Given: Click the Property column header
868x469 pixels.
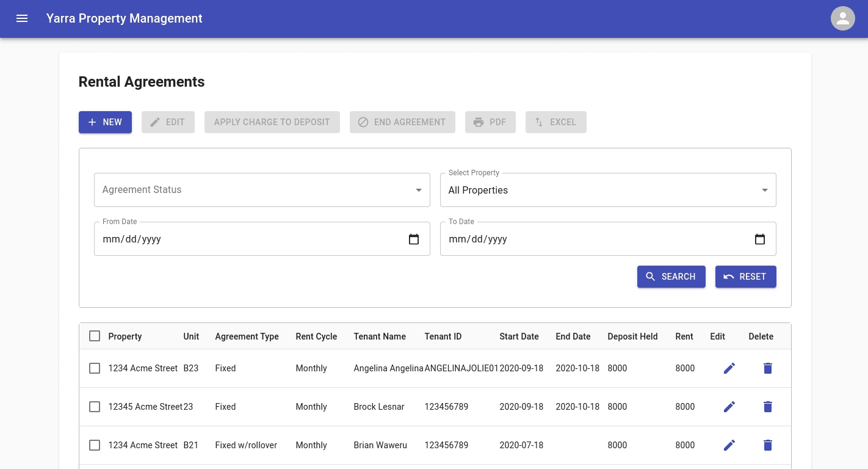Looking at the screenshot, I should click(125, 336).
